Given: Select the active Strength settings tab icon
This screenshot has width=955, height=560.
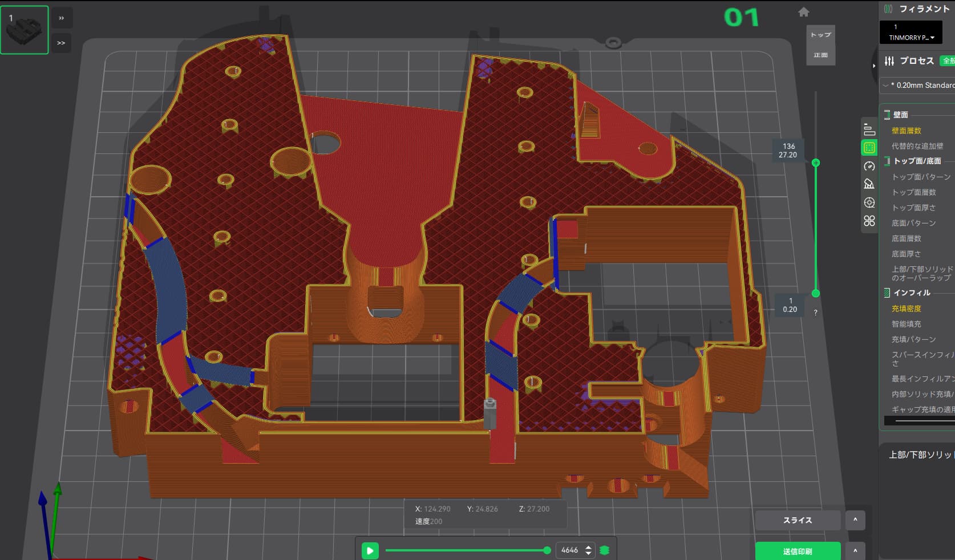Looking at the screenshot, I should (x=869, y=148).
